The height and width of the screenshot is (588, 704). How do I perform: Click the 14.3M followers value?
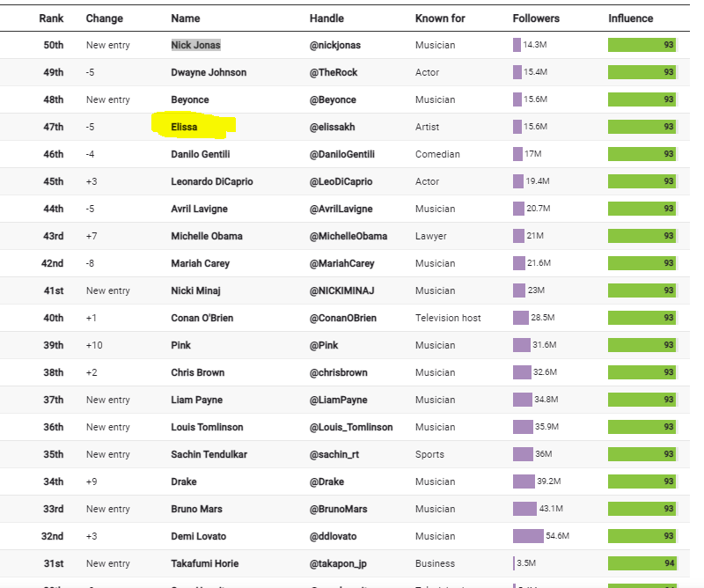[x=535, y=45]
